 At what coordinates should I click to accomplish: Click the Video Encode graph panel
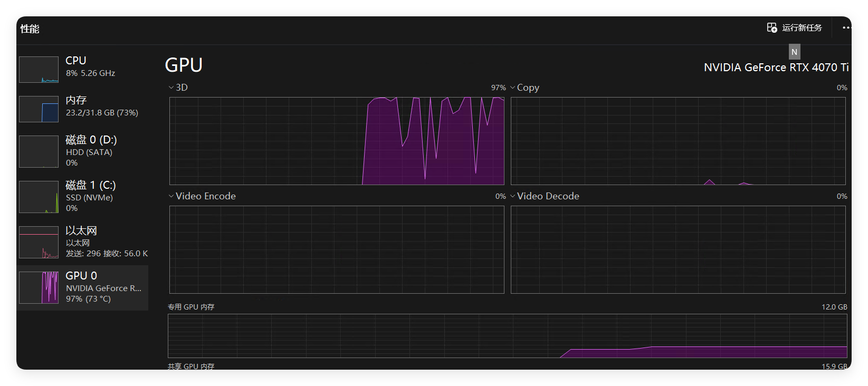tap(337, 249)
